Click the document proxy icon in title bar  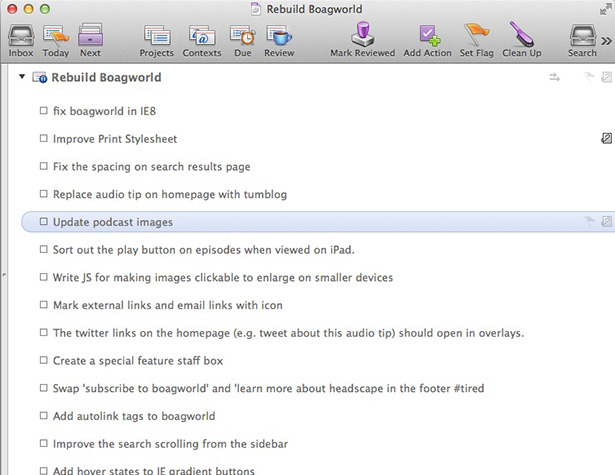[x=256, y=9]
